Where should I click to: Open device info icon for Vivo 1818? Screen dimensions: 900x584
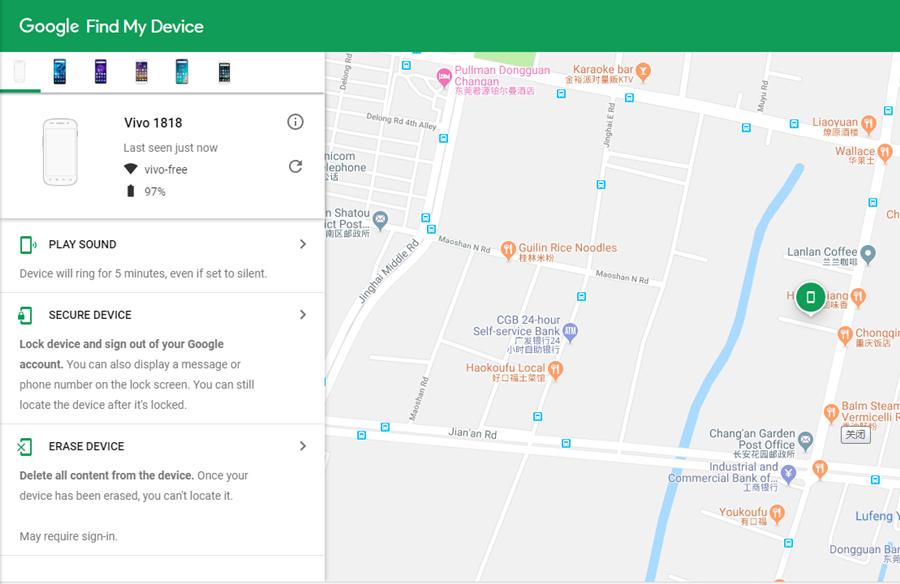[x=295, y=122]
